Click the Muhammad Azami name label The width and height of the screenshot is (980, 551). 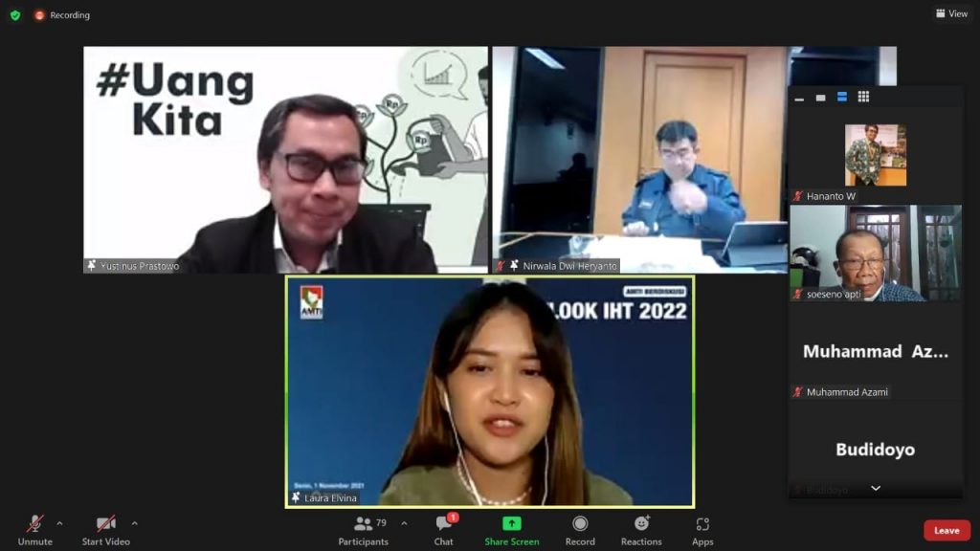tap(848, 391)
